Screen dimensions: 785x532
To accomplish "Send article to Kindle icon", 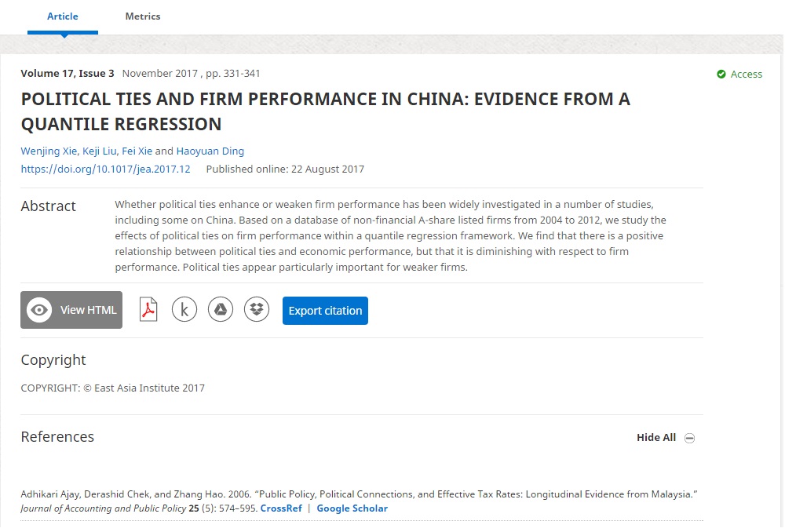I will pos(184,310).
